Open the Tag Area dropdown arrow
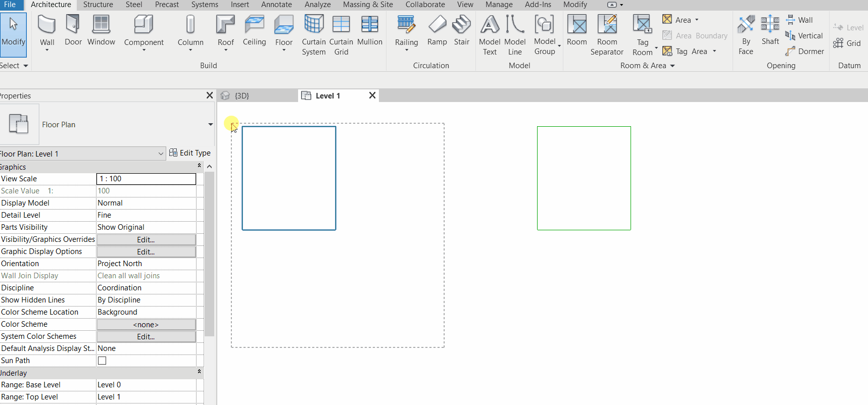The height and width of the screenshot is (405, 868). 714,51
